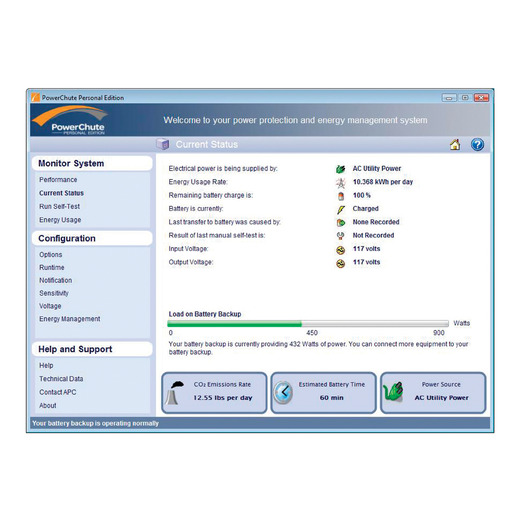Select Current Status in Monitor System
Image resolution: width=520 pixels, height=520 pixels.
(61, 193)
